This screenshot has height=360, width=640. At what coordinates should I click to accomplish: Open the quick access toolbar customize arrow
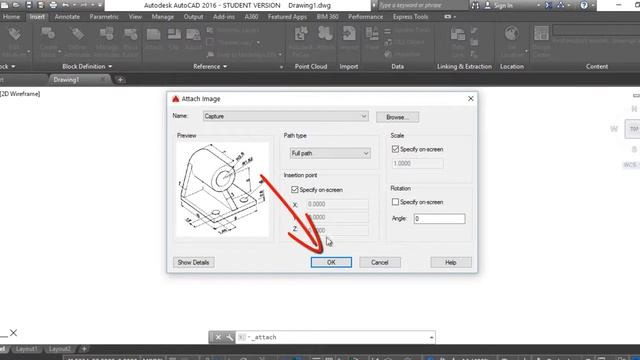(100, 5)
